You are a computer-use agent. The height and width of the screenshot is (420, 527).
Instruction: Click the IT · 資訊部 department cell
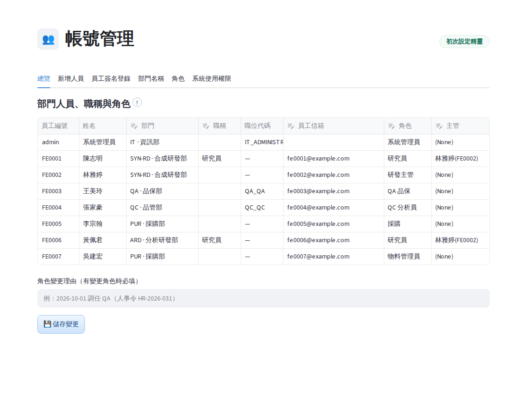click(162, 142)
